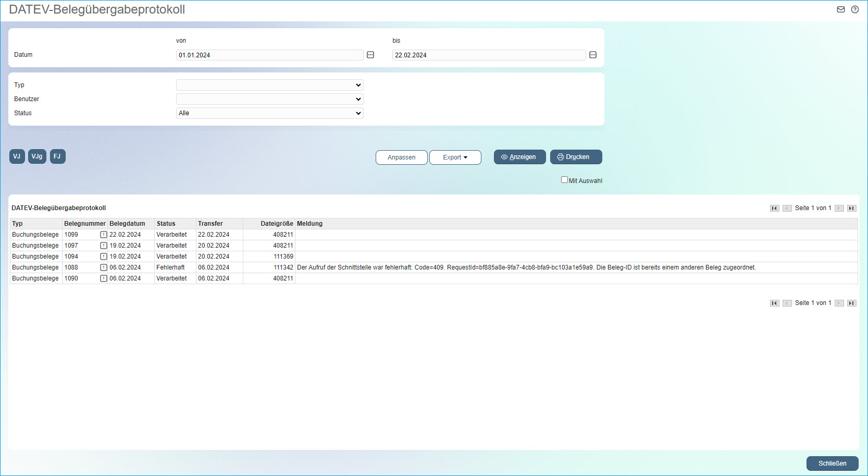Screen dimensions: 868x476
Task: Click the Drucken button
Action: (x=576, y=157)
